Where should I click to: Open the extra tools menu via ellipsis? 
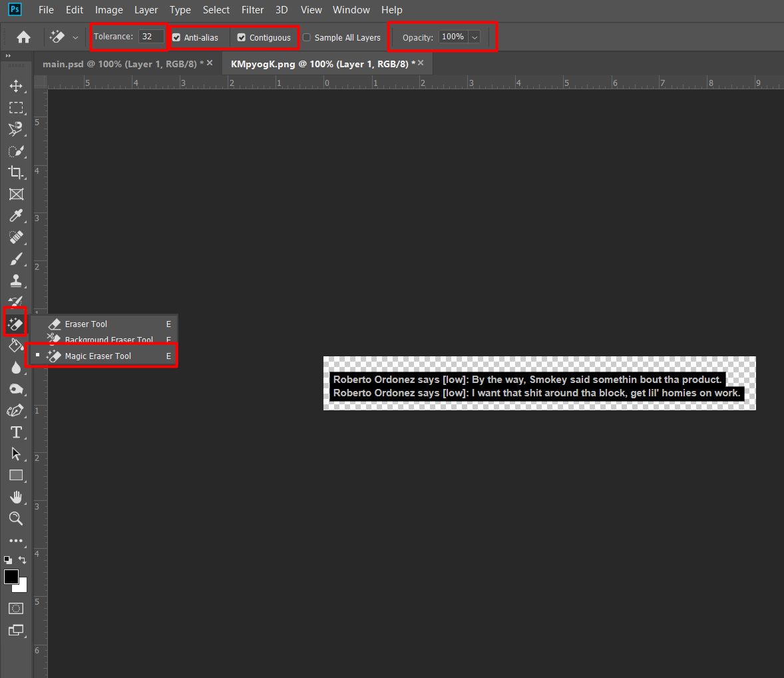16,541
